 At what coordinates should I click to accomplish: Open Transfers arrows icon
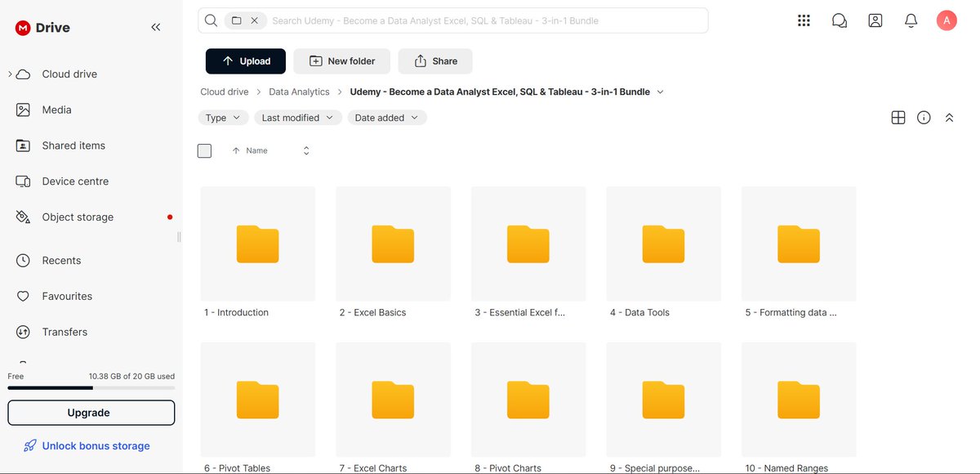(24, 332)
